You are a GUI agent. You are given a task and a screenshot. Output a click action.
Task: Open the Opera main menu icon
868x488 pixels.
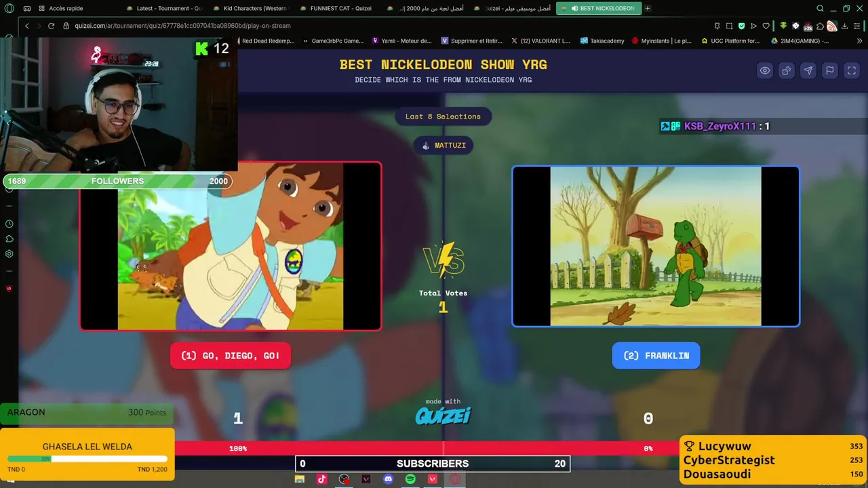coord(9,9)
